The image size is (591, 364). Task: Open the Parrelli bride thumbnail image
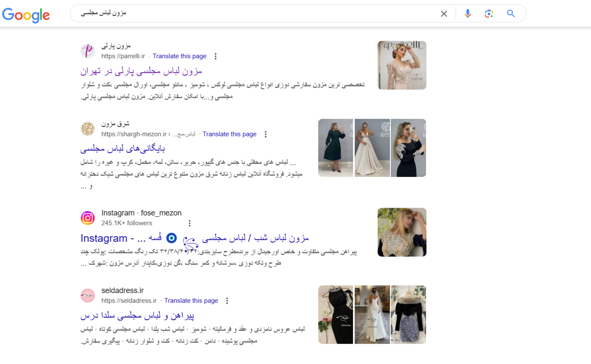tap(402, 65)
